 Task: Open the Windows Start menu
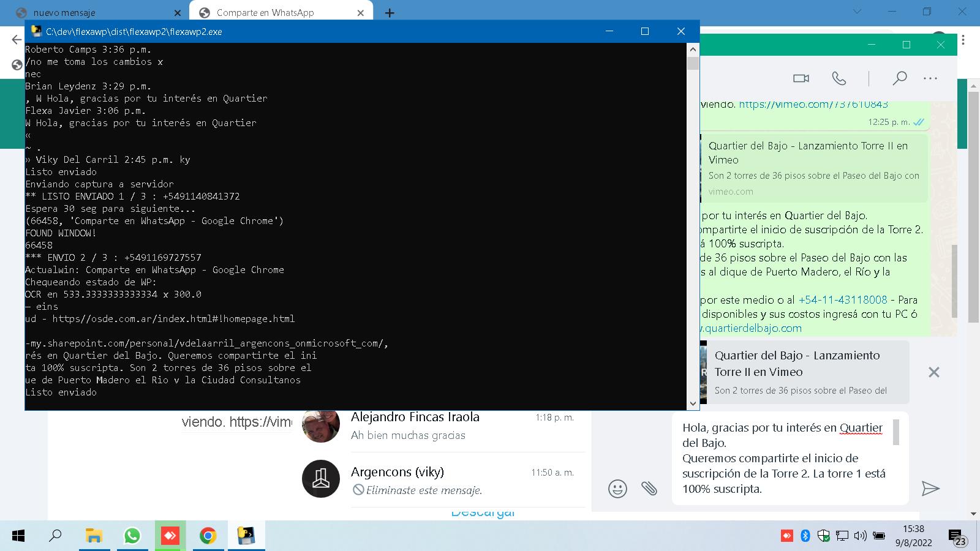click(x=18, y=536)
